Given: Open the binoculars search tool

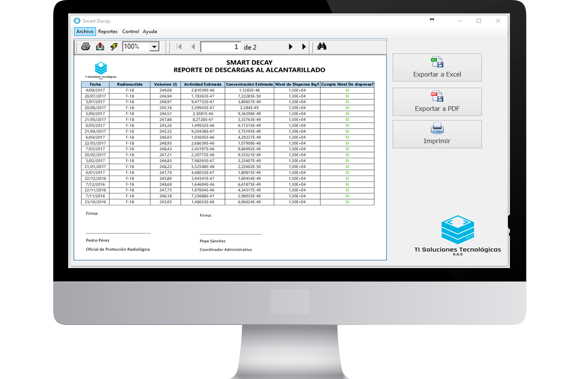Looking at the screenshot, I should click(322, 47).
